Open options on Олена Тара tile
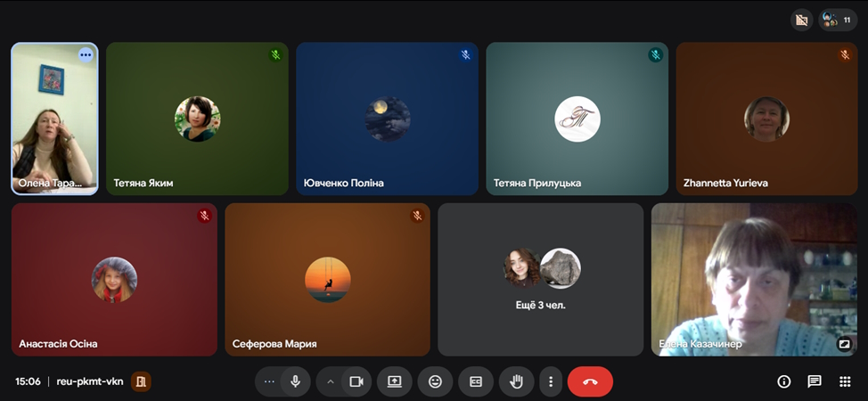Screen dimensions: 868x401 (86, 55)
